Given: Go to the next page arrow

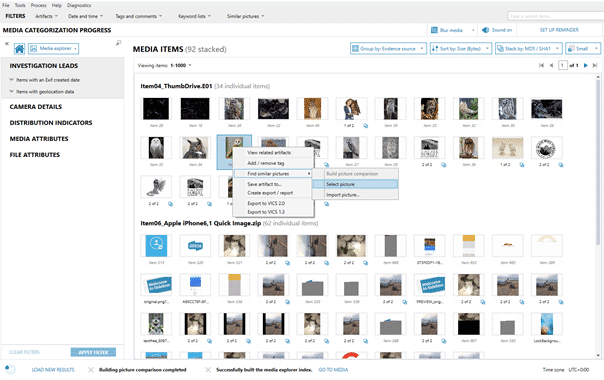Looking at the screenshot, I should point(586,66).
